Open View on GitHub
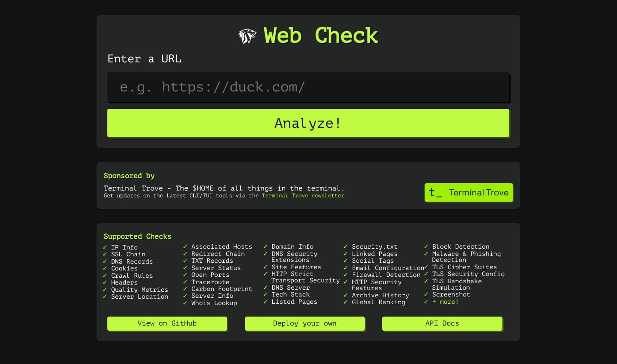This screenshot has height=364, width=617. tap(167, 323)
